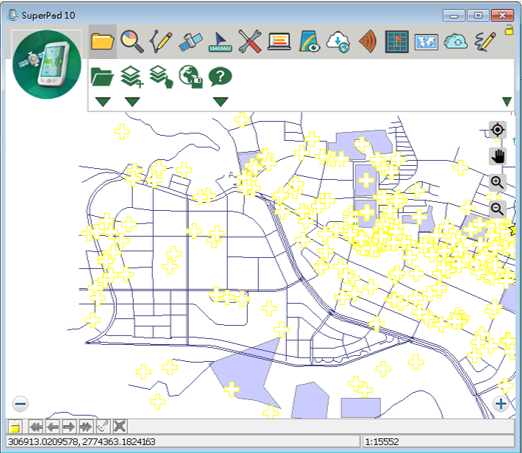The height and width of the screenshot is (453, 522).
Task: Expand dropdown arrow under Help icon
Action: (x=220, y=102)
